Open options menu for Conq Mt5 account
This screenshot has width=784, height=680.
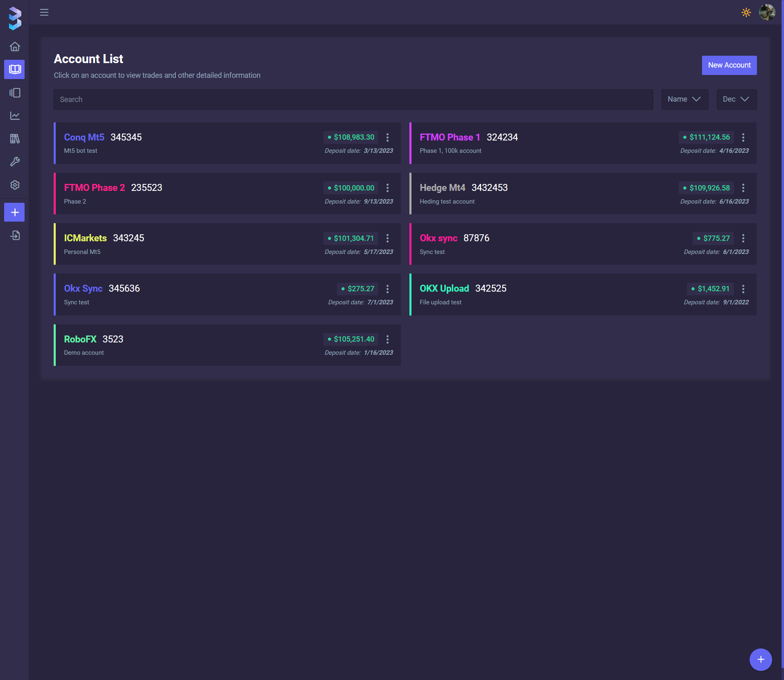click(387, 138)
